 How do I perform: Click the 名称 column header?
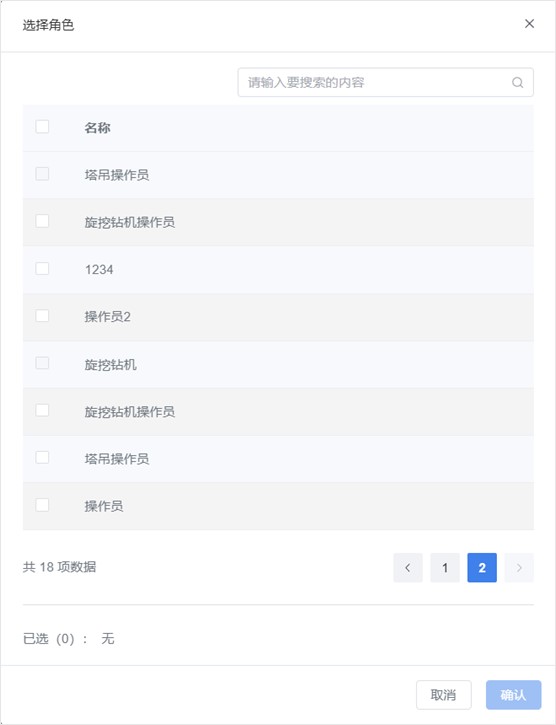[97, 128]
